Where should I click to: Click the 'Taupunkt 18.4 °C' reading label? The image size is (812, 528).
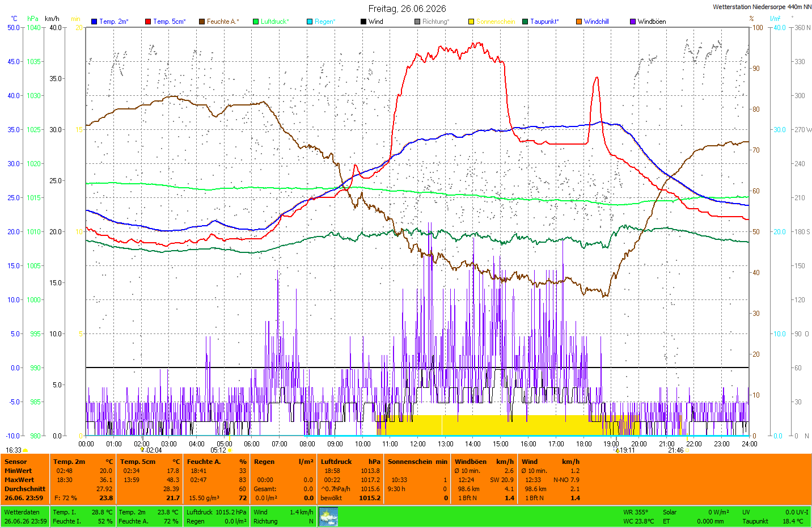(755, 521)
